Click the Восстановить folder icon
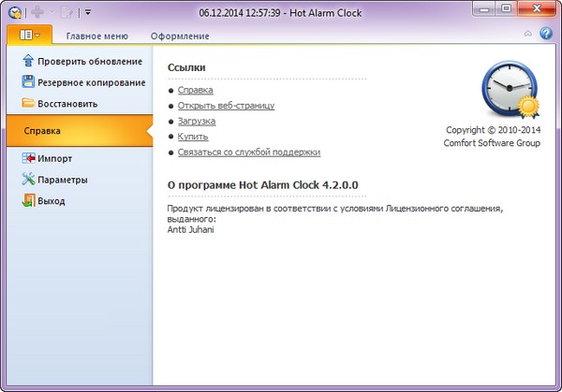 28,103
